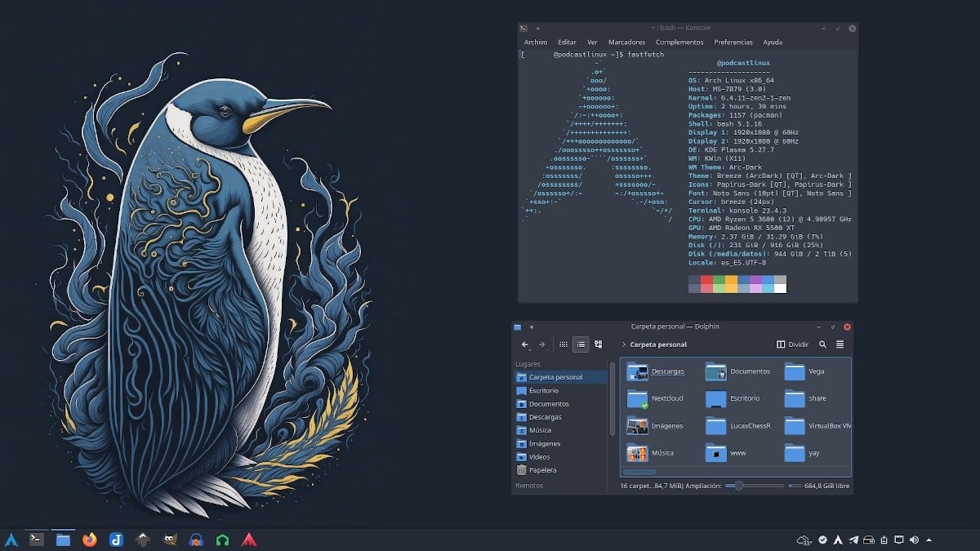Viewport: 980px width, 551px height.
Task: Select Vídeos in the Lugares sidebar
Action: point(561,457)
